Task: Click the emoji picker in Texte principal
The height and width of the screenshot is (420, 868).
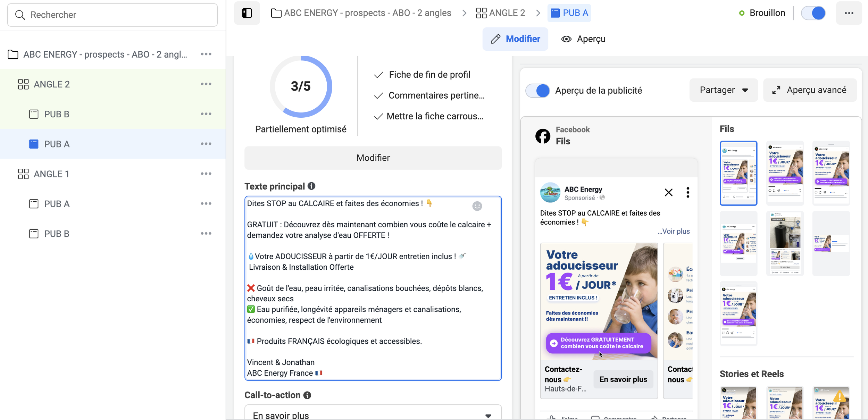Action: point(477,206)
